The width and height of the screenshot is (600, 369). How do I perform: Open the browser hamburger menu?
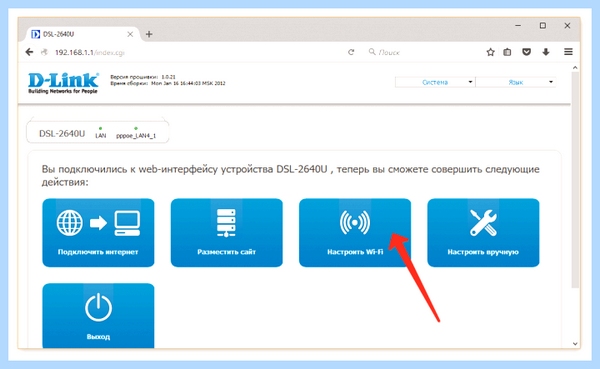point(568,52)
